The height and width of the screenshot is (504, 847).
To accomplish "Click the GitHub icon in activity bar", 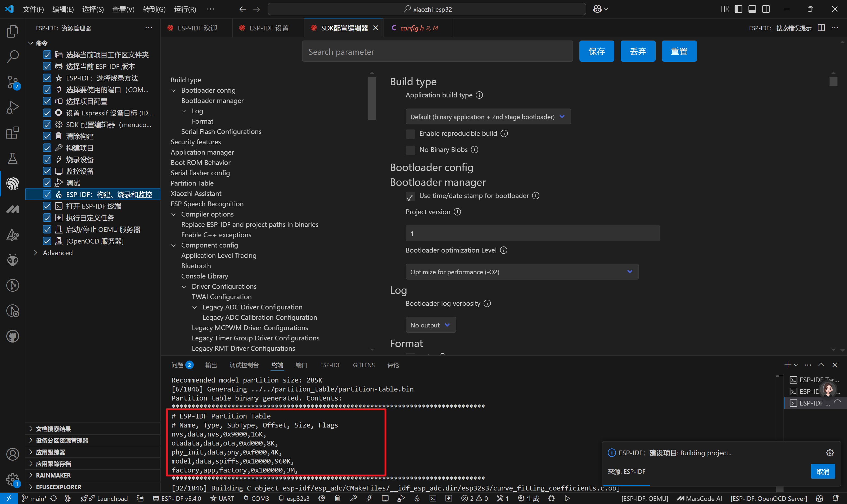I will tap(12, 336).
